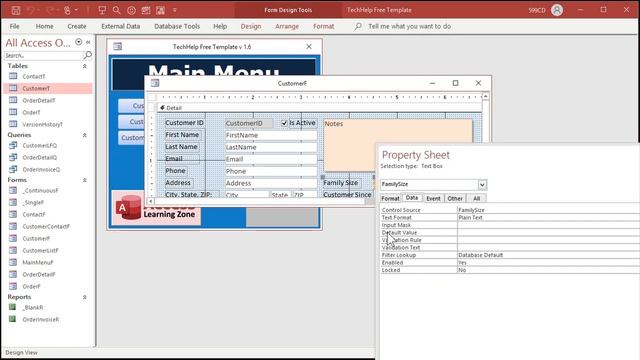Click the navigation search magnifier icon
The width and height of the screenshot is (640, 360).
88,55
